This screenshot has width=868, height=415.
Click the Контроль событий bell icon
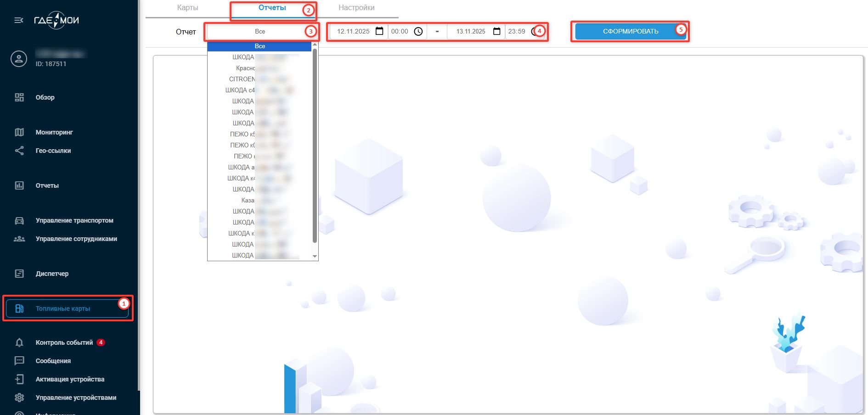(x=19, y=342)
